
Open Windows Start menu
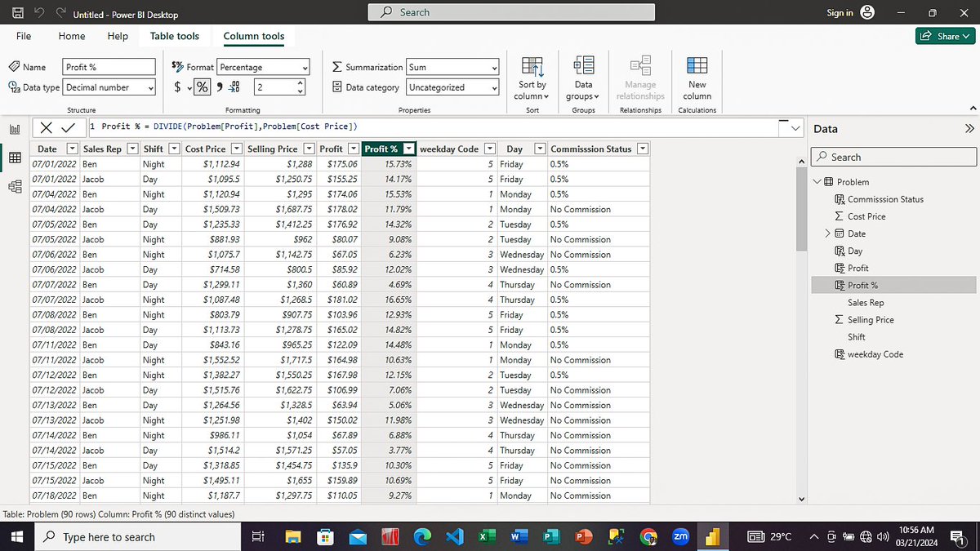click(x=16, y=536)
